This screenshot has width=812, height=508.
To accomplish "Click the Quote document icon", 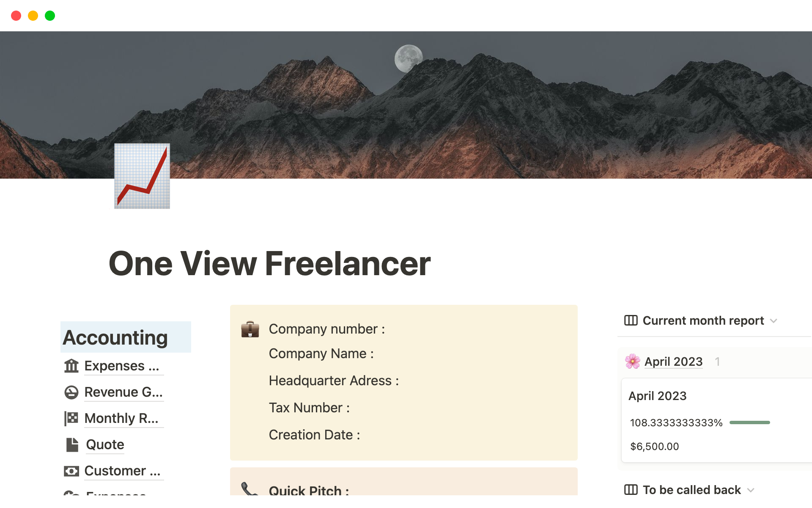I will pos(72,445).
